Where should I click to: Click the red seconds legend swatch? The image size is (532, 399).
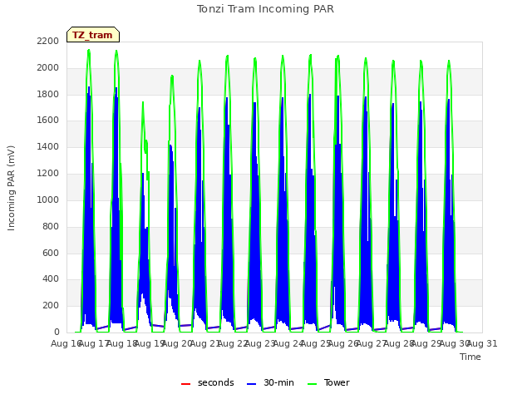[186, 384]
